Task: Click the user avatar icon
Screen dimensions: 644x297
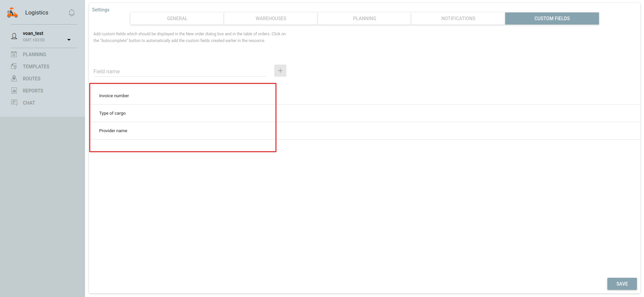Action: click(x=14, y=36)
